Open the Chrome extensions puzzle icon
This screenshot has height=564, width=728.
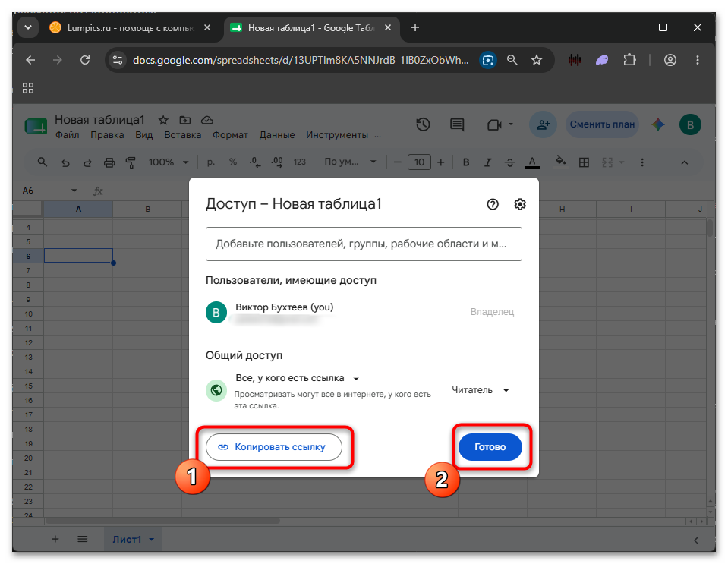point(629,60)
